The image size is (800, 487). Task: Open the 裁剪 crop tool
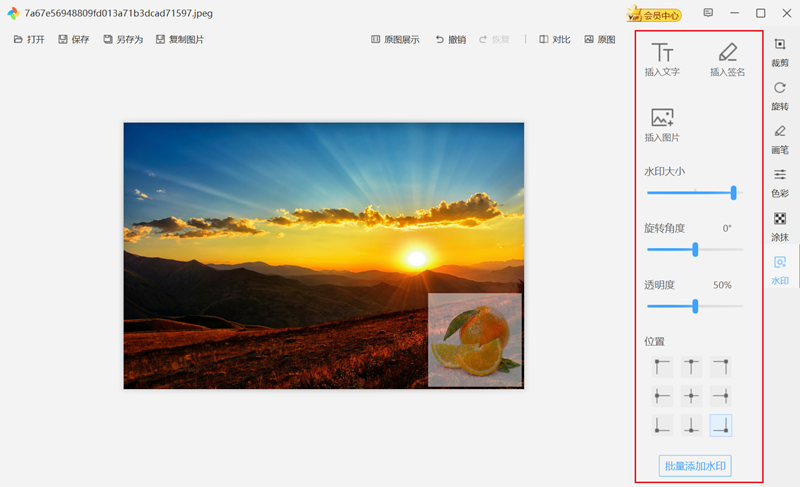pyautogui.click(x=780, y=53)
